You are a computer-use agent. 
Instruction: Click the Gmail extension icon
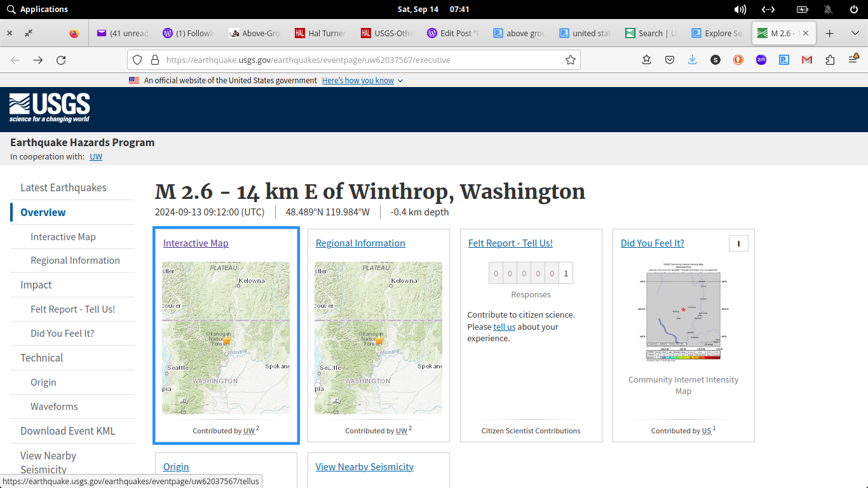tap(807, 60)
